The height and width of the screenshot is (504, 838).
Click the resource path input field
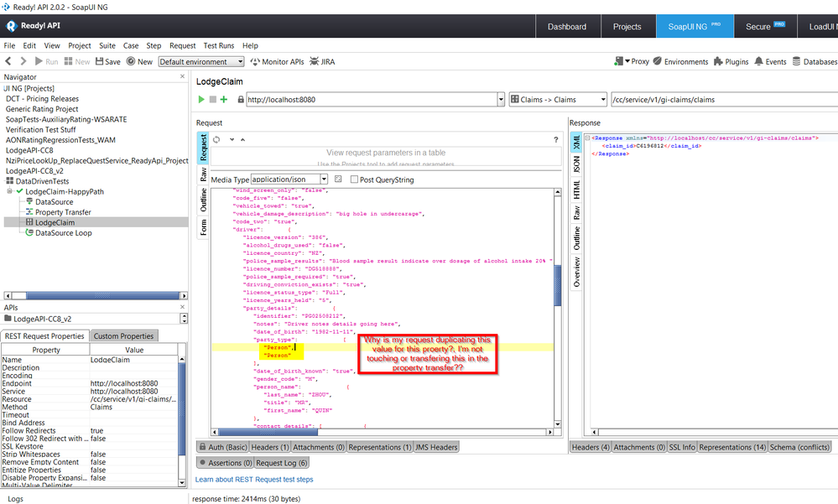(721, 99)
